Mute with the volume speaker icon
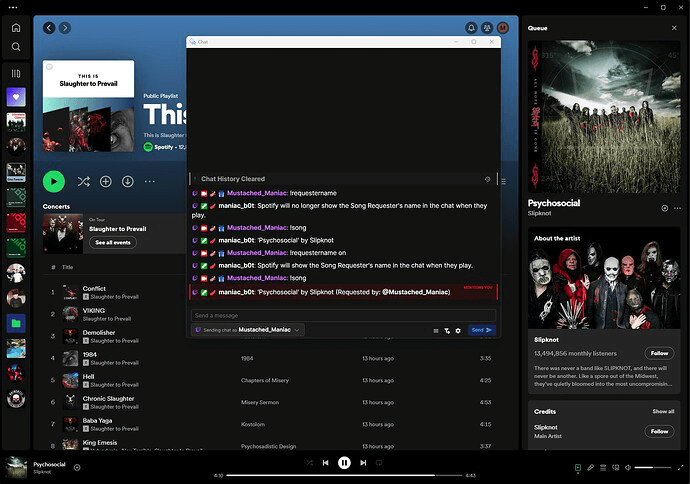The image size is (690, 484). 628,468
